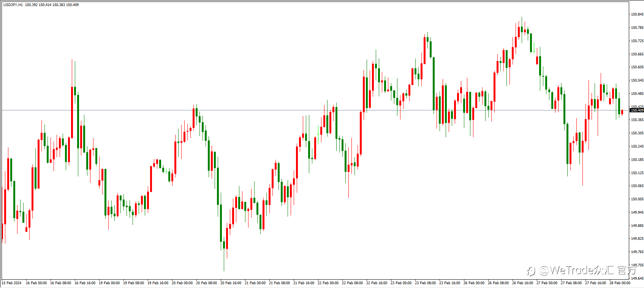Image resolution: width=644 pixels, height=288 pixels.
Task: Click the 27 Feb 00:00 time label
Action: [547, 283]
